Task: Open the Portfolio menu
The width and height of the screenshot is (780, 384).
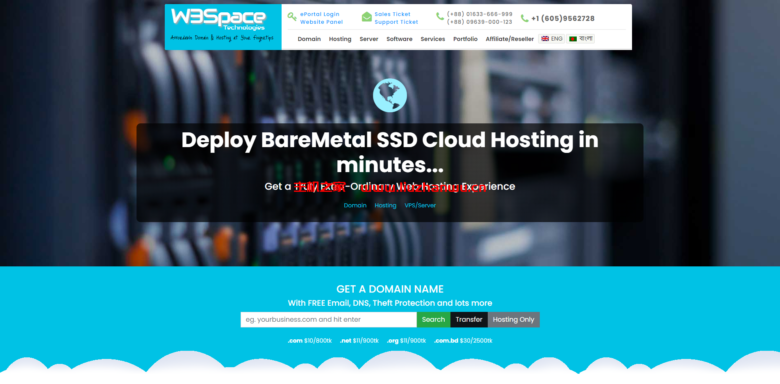Action: pyautogui.click(x=465, y=39)
